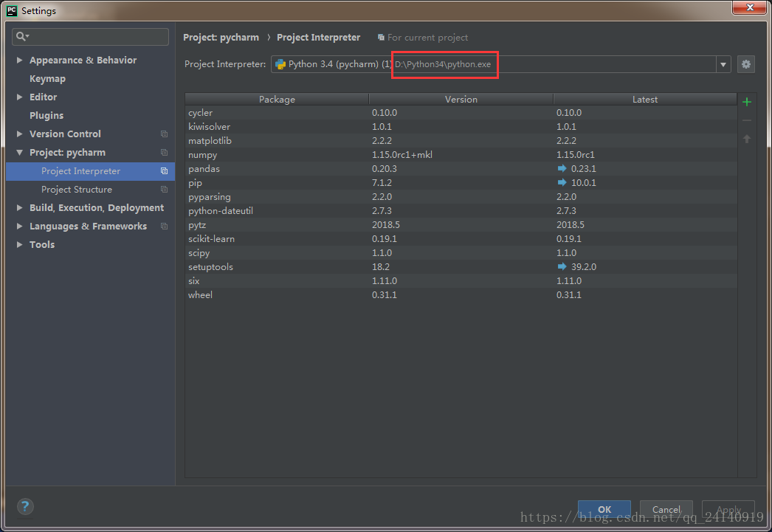Click project-level icon beside Languages & Frameworks
This screenshot has height=532, width=772.
[164, 227]
